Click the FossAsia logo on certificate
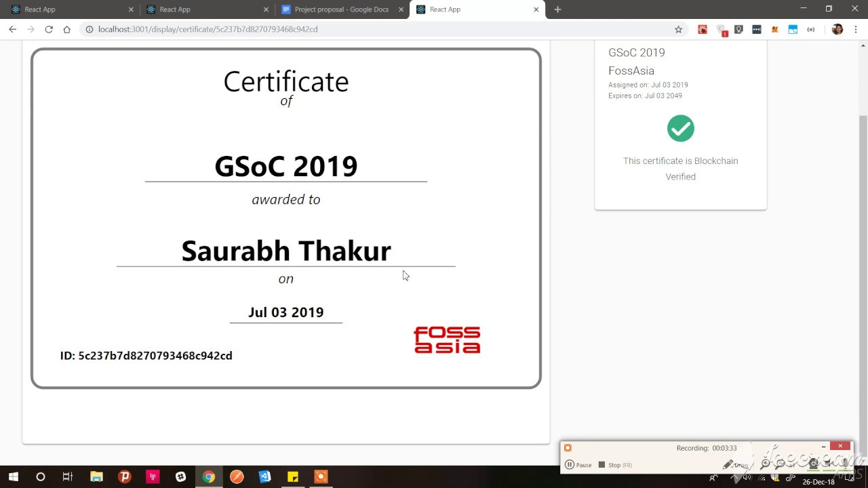Screen dimensions: 868x488 tap(447, 340)
